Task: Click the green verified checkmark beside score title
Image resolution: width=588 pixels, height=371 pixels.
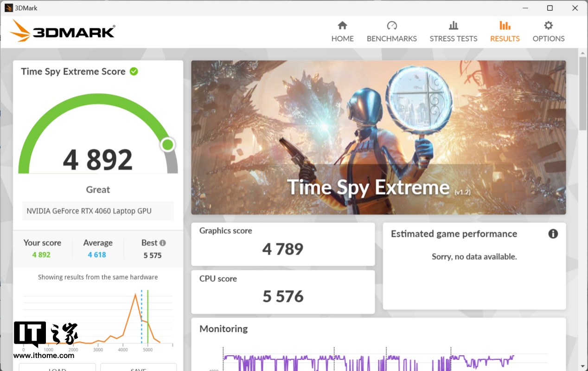Action: coord(134,72)
